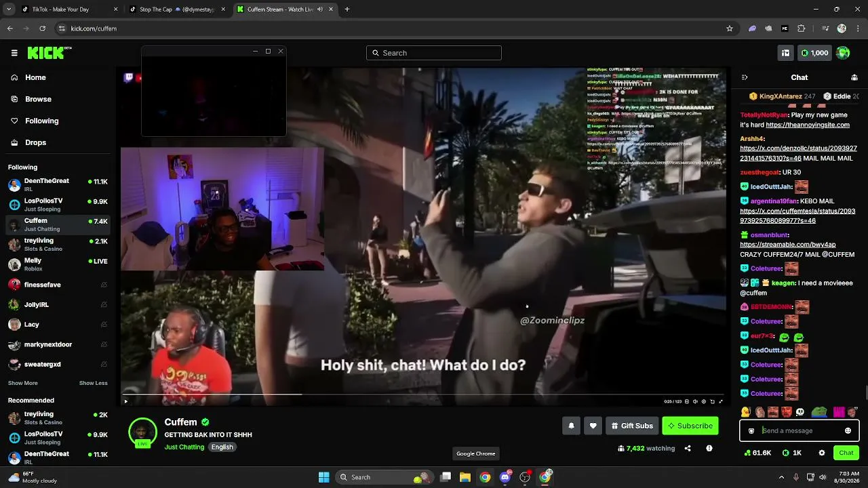Screen dimensions: 868x488
Task: Open treyliving channel in Following list
Action: tap(58, 244)
